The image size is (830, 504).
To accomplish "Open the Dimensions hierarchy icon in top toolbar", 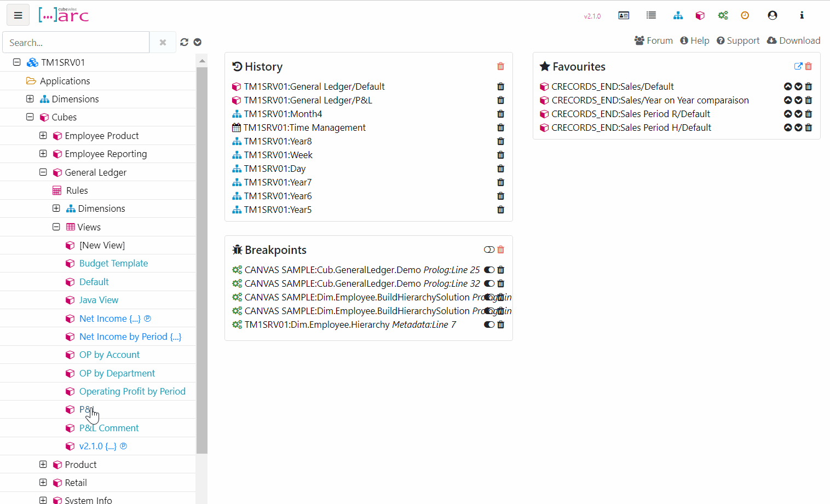I will pyautogui.click(x=678, y=15).
